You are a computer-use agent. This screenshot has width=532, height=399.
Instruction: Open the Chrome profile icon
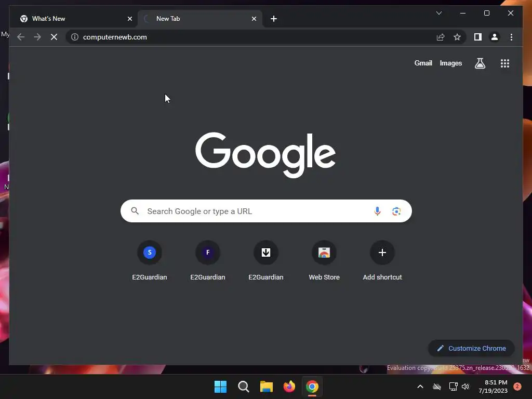[x=495, y=37]
